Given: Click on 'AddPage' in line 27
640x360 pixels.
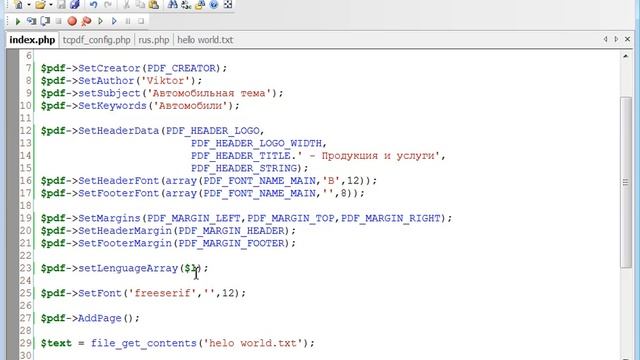Looking at the screenshot, I should tap(100, 318).
